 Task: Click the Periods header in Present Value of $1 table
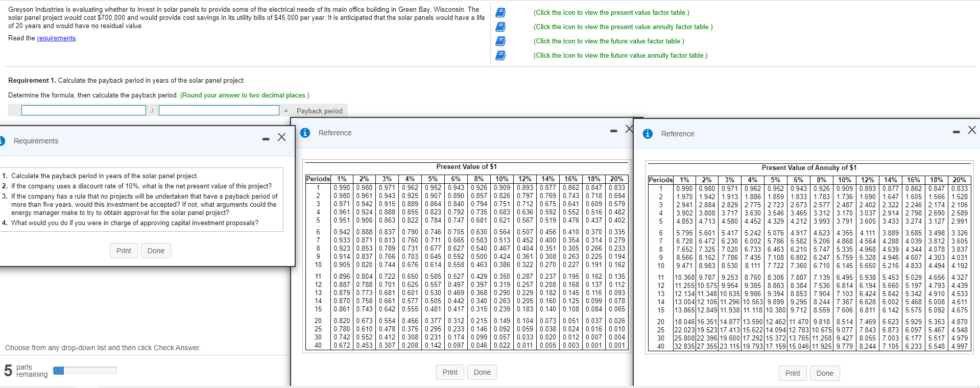click(318, 179)
